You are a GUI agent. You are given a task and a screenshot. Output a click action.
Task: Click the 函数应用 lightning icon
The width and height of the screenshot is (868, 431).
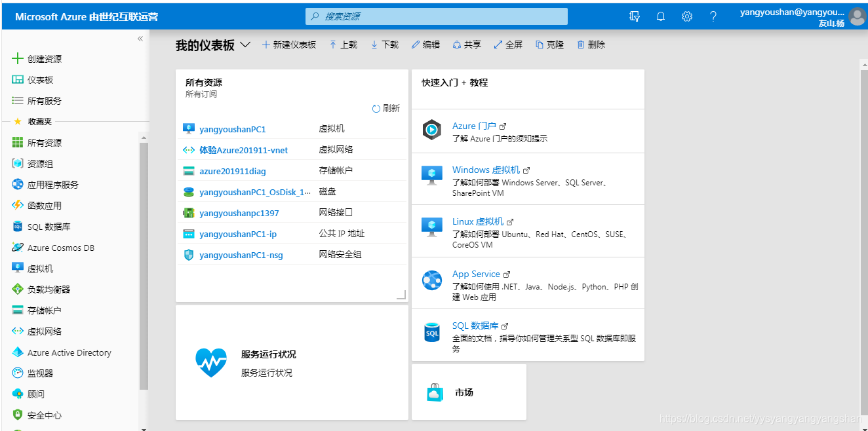pyautogui.click(x=18, y=206)
